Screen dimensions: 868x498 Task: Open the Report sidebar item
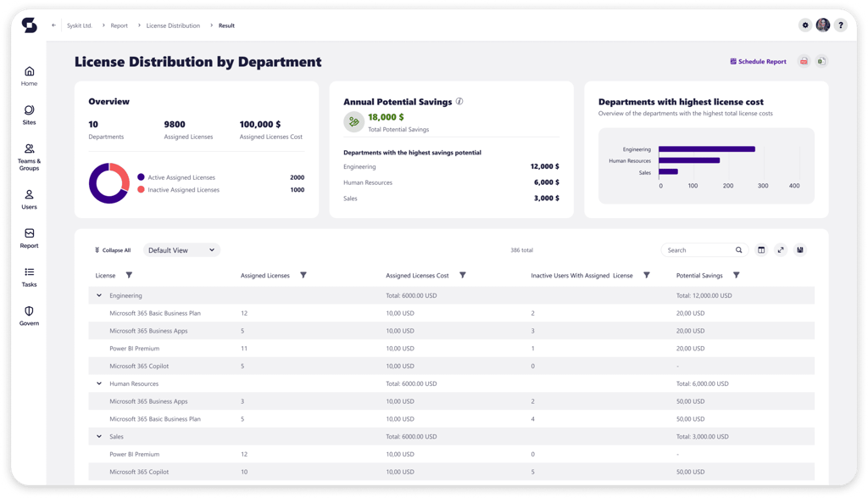pos(30,238)
